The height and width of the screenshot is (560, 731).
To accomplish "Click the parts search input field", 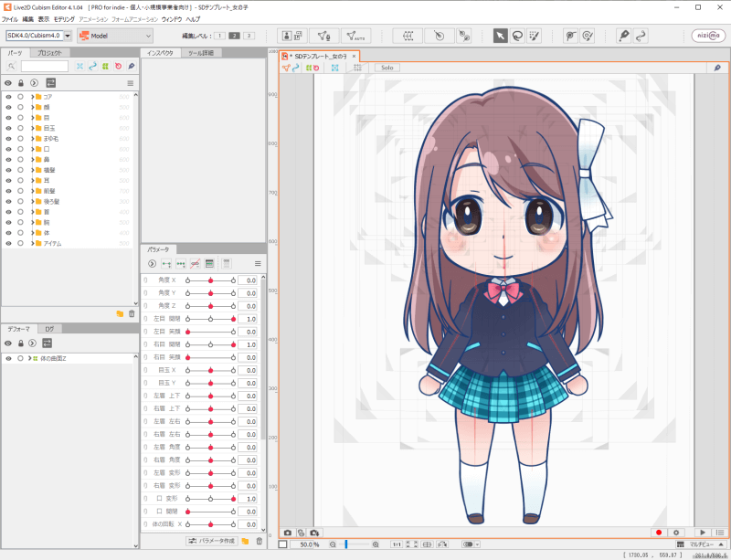I will [45, 66].
